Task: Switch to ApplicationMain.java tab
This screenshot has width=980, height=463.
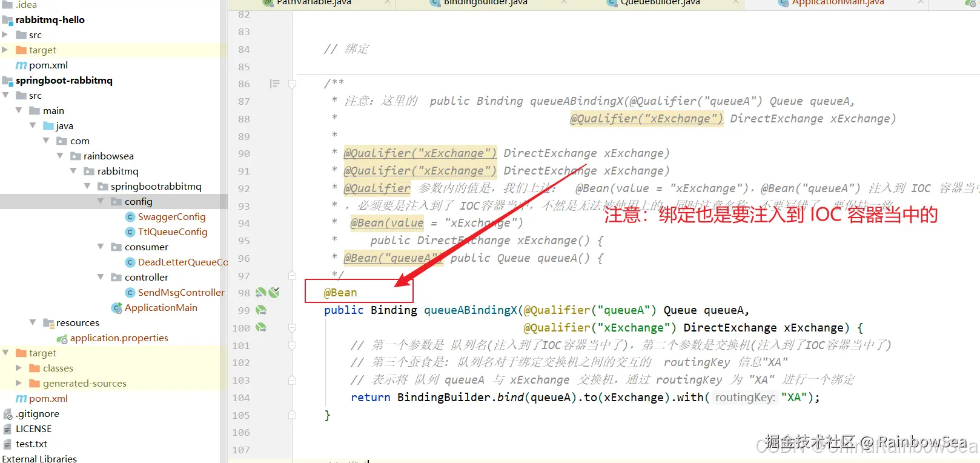Action: (x=838, y=3)
